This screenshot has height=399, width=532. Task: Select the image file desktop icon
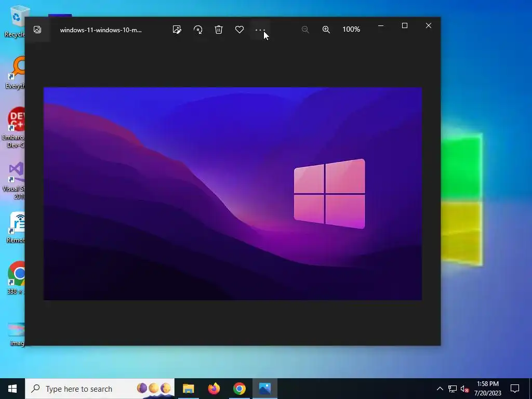tap(16, 334)
